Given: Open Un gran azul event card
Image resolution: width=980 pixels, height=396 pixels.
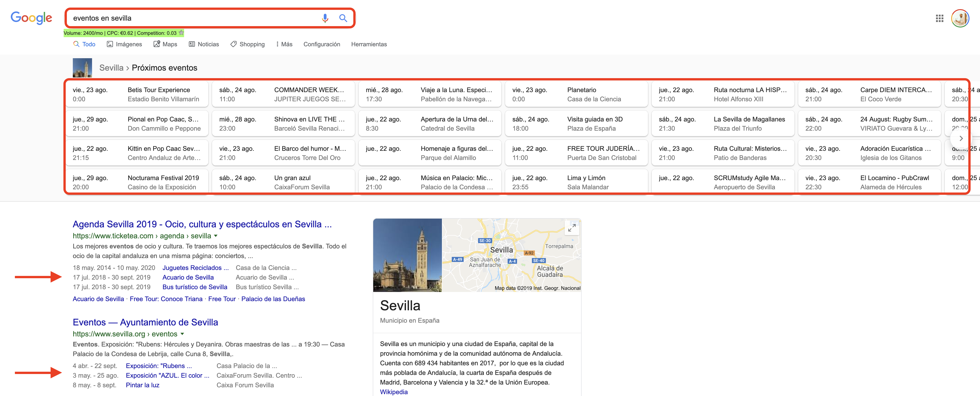Looking at the screenshot, I should coord(283,182).
